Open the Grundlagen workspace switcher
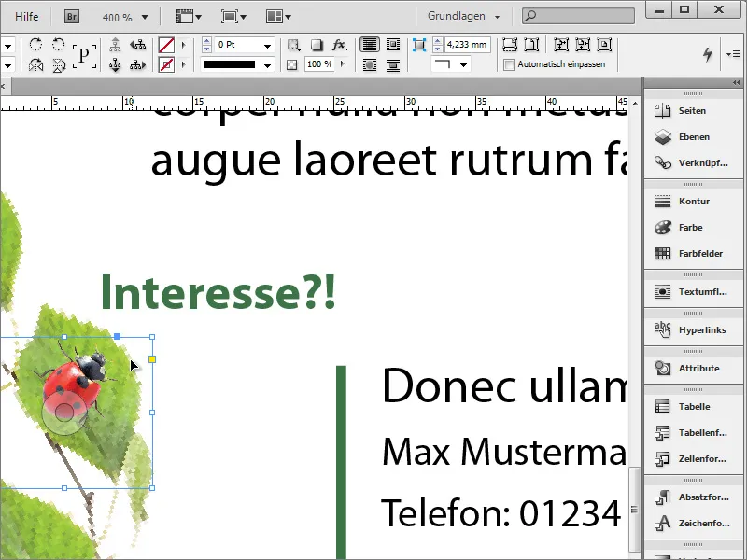747x560 pixels. pyautogui.click(x=463, y=16)
